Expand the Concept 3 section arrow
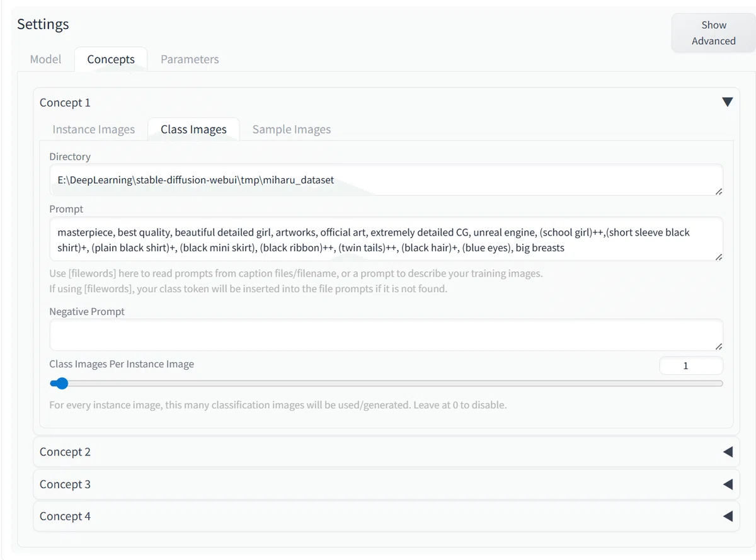 pos(728,484)
